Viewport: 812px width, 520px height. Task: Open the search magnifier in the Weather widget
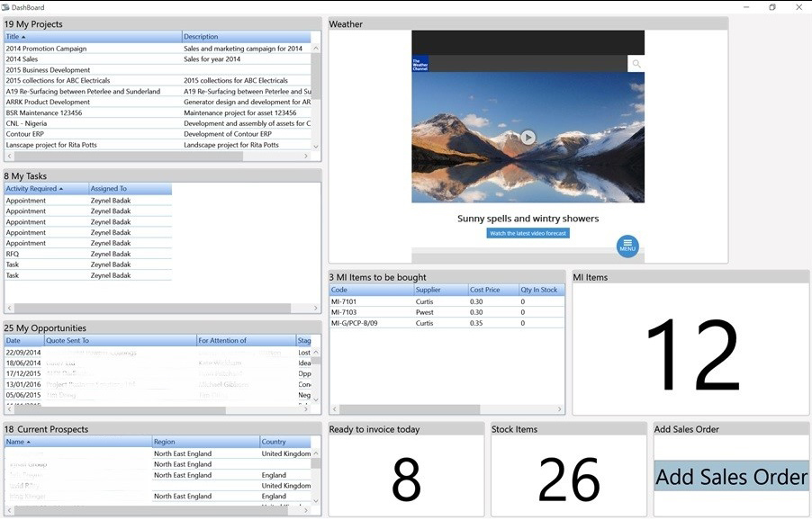click(x=637, y=64)
